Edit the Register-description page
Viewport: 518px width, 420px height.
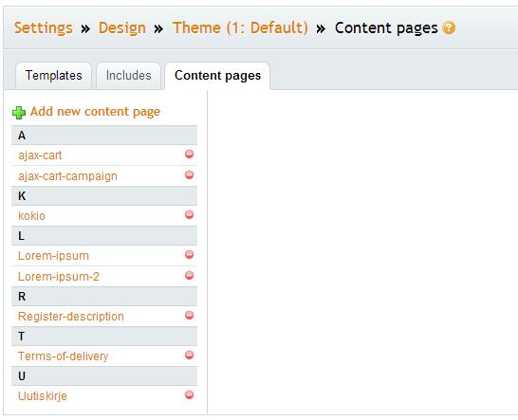click(x=71, y=317)
